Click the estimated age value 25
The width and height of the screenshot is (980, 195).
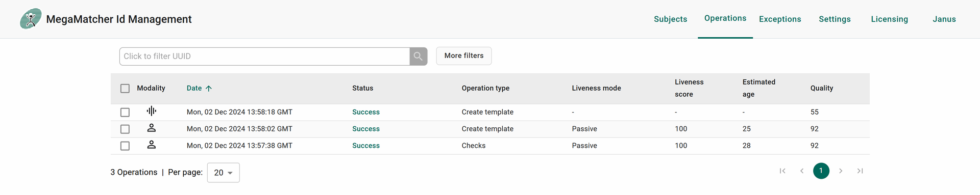(x=747, y=129)
